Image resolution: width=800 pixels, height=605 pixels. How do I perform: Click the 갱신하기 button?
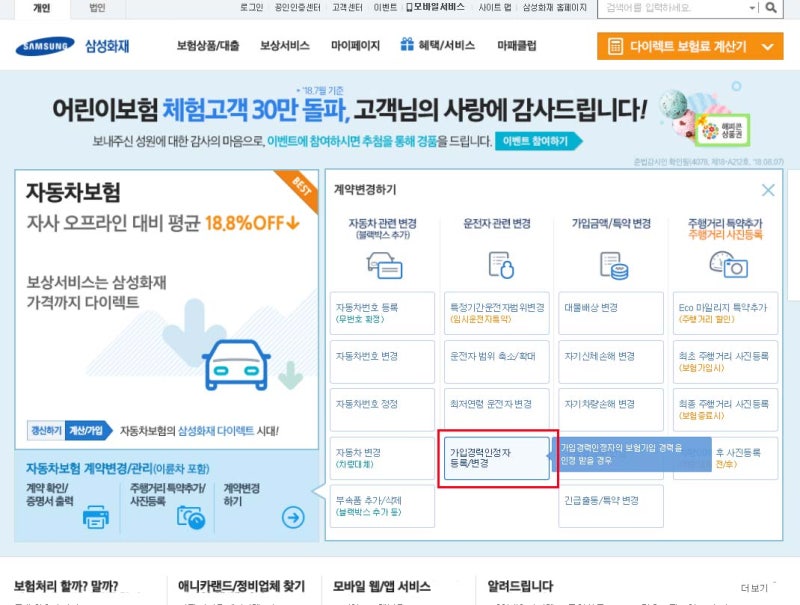coord(46,431)
